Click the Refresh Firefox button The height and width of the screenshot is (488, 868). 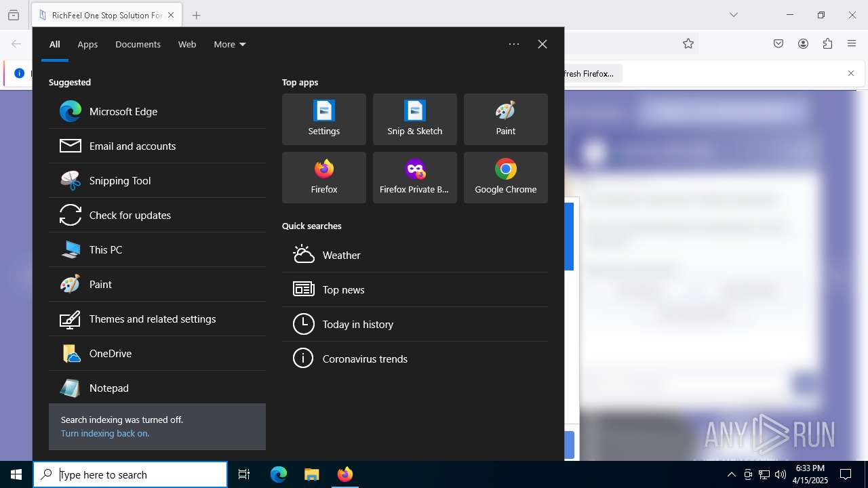[591, 73]
